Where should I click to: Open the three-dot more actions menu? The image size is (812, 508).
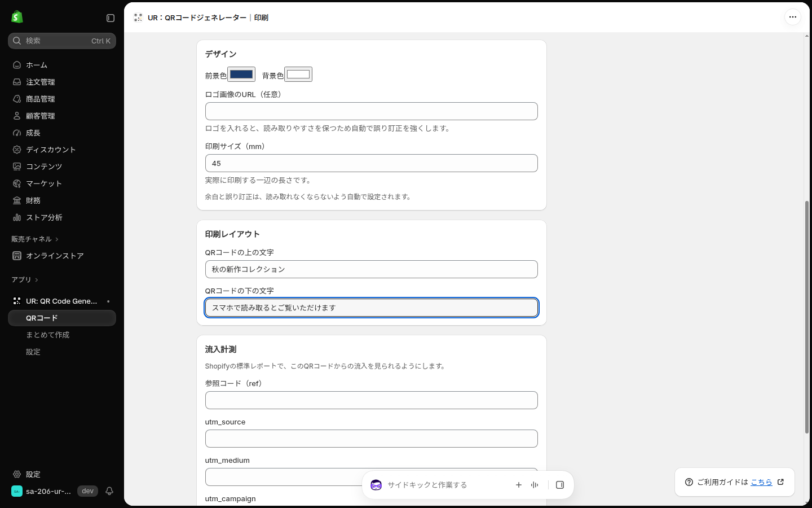tap(793, 17)
